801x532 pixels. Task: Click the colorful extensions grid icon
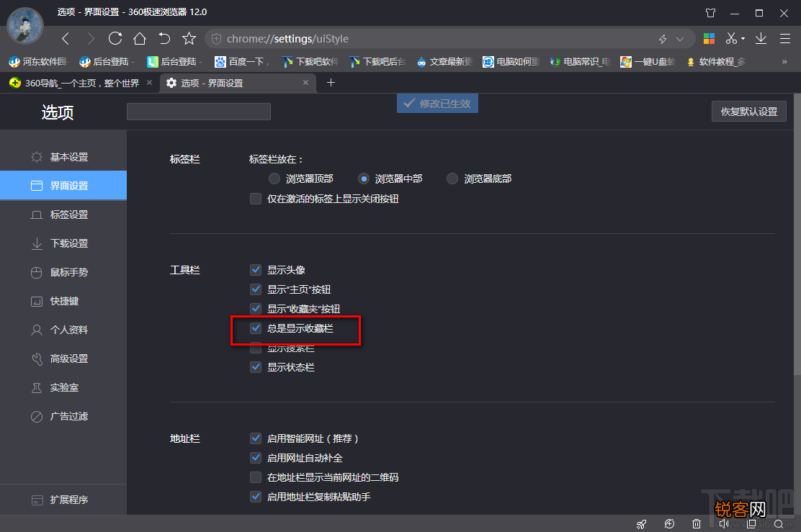click(x=709, y=38)
